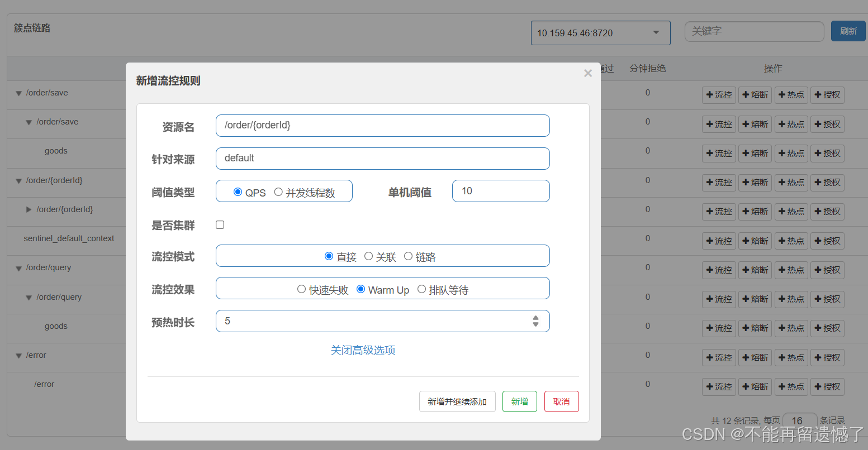Add 热点 for nested /error child row
Image resolution: width=868 pixels, height=450 pixels.
point(791,386)
